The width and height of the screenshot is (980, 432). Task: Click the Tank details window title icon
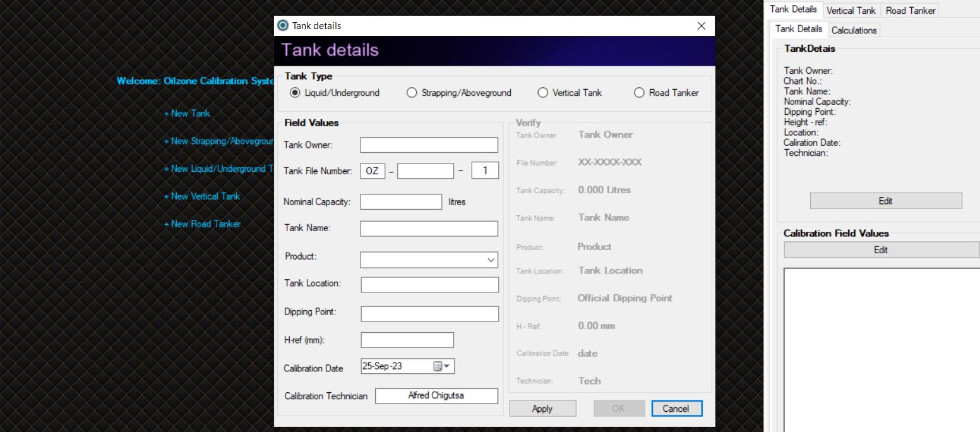point(283,26)
